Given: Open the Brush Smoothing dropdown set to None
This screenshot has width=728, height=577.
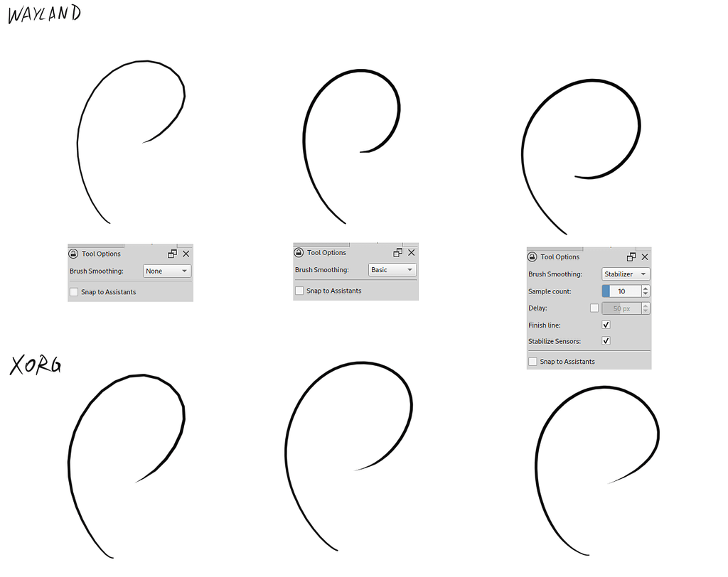Looking at the screenshot, I should [167, 271].
